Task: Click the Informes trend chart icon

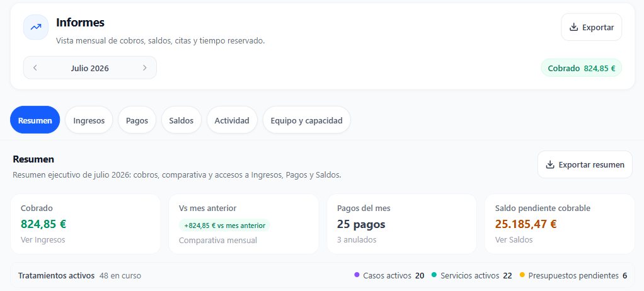Action: 36,27
